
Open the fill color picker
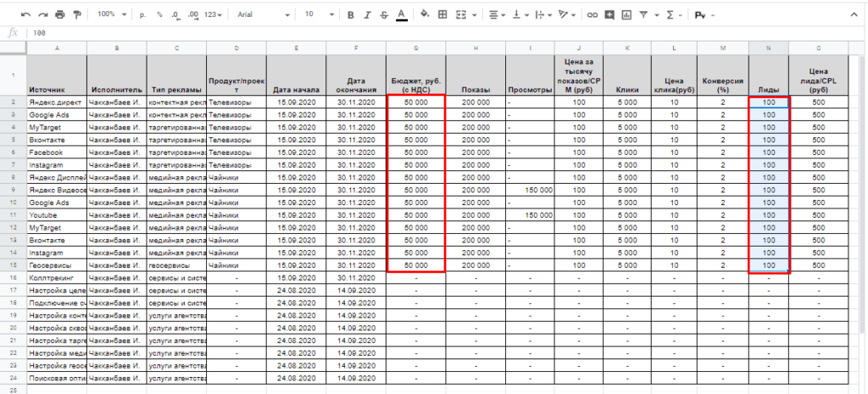point(425,15)
